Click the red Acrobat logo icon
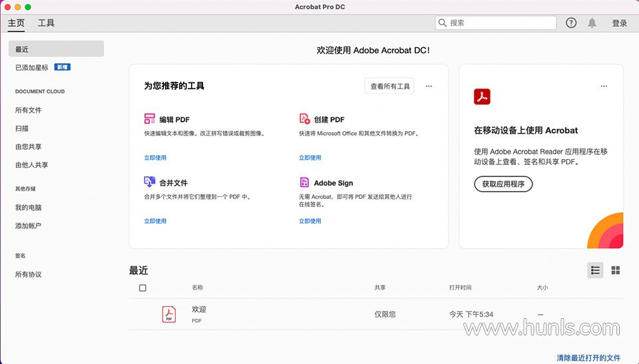Image resolution: width=639 pixels, height=364 pixels. [x=482, y=96]
